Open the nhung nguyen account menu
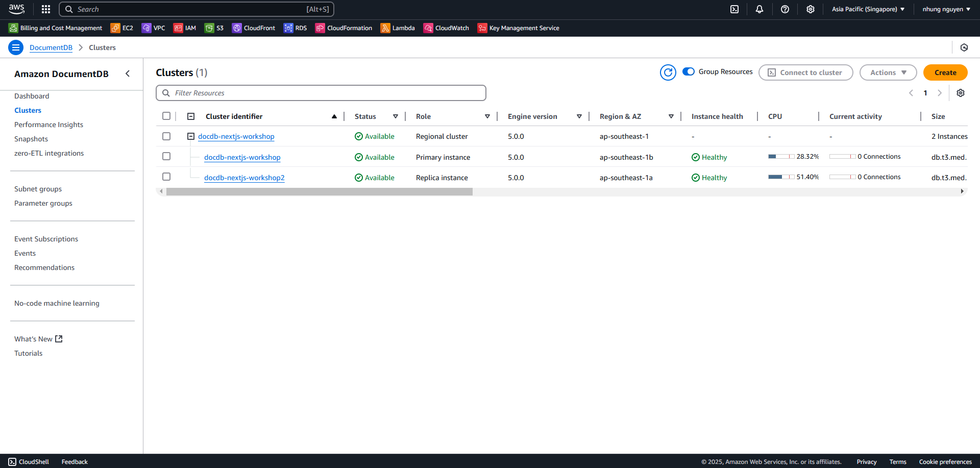The width and height of the screenshot is (980, 468). [x=946, y=9]
